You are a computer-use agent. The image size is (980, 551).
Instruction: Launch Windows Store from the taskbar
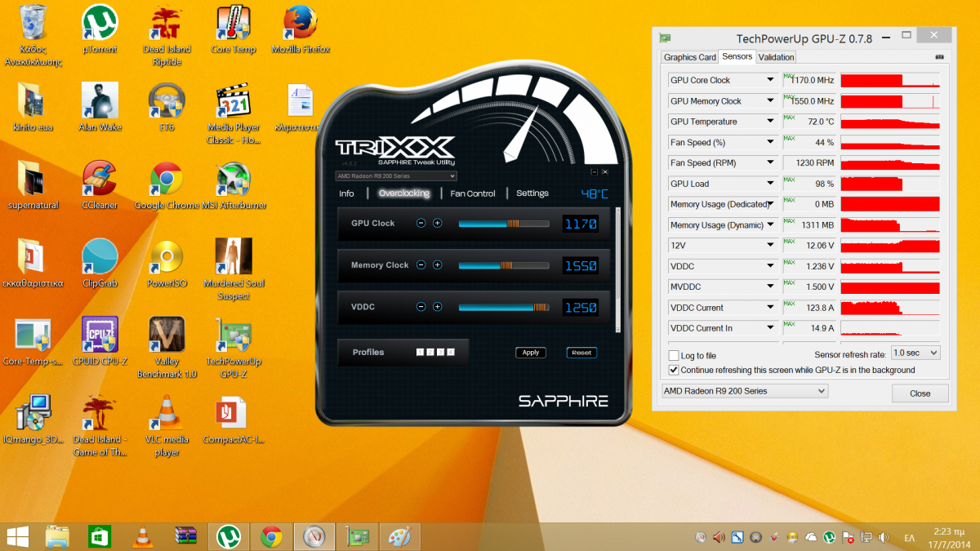click(x=100, y=536)
